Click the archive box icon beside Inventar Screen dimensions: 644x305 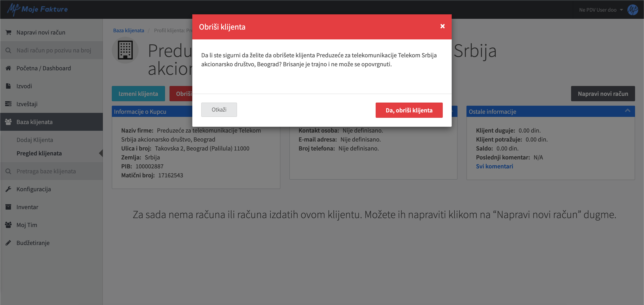point(8,207)
